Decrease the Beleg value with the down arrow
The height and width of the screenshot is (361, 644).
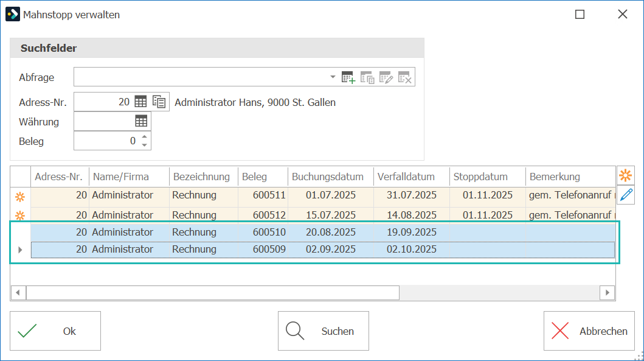pyautogui.click(x=145, y=145)
